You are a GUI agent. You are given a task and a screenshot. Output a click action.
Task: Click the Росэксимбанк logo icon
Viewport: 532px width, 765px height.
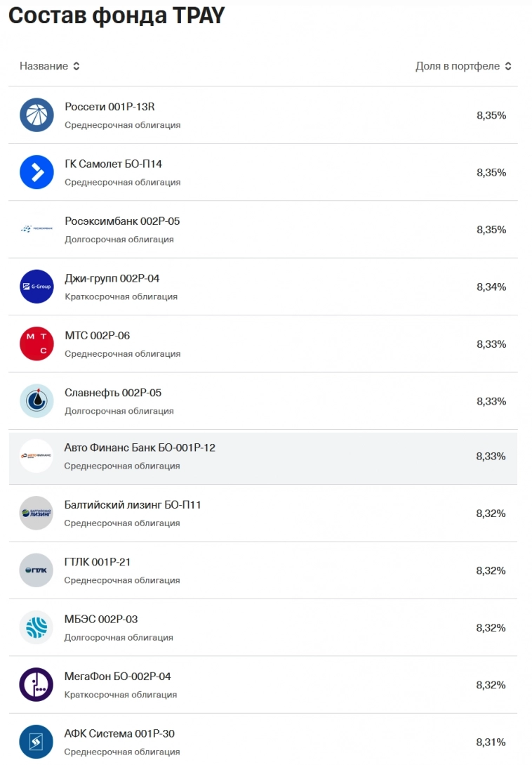tap(36, 230)
